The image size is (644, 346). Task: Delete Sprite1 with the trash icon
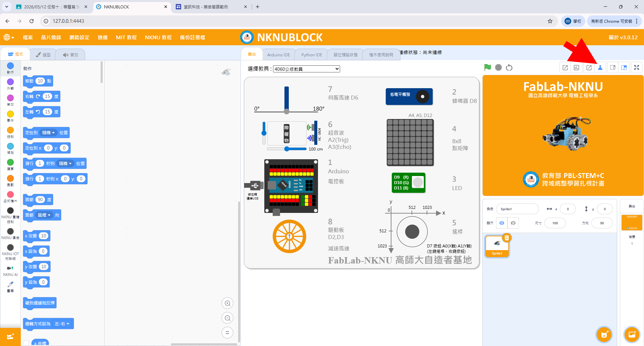pyautogui.click(x=507, y=238)
